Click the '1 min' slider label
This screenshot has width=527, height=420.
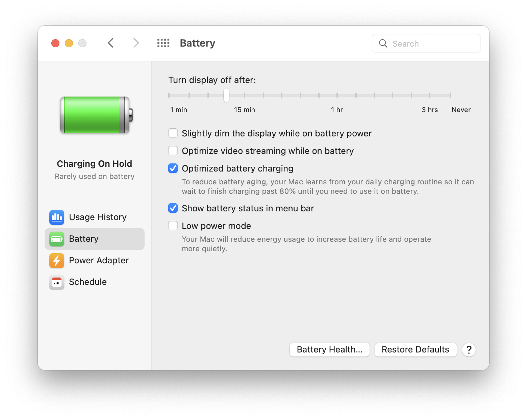coord(179,110)
